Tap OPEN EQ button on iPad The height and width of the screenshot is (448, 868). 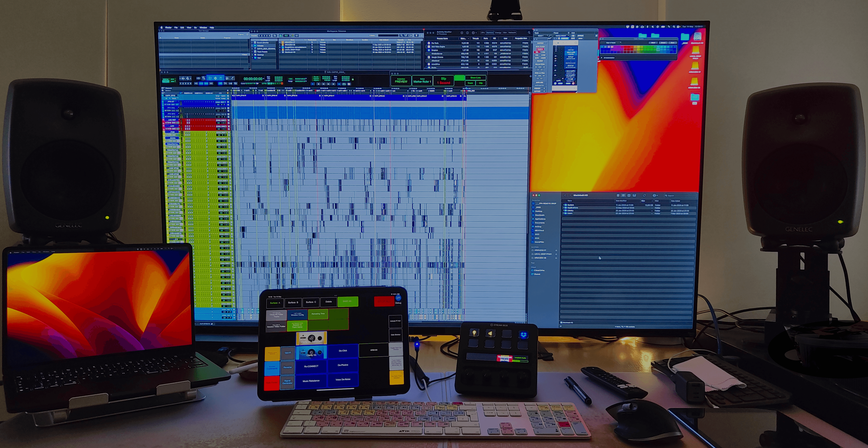click(374, 350)
